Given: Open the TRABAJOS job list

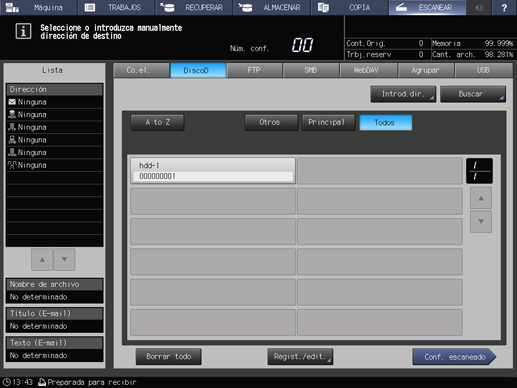Looking at the screenshot, I should 116,7.
